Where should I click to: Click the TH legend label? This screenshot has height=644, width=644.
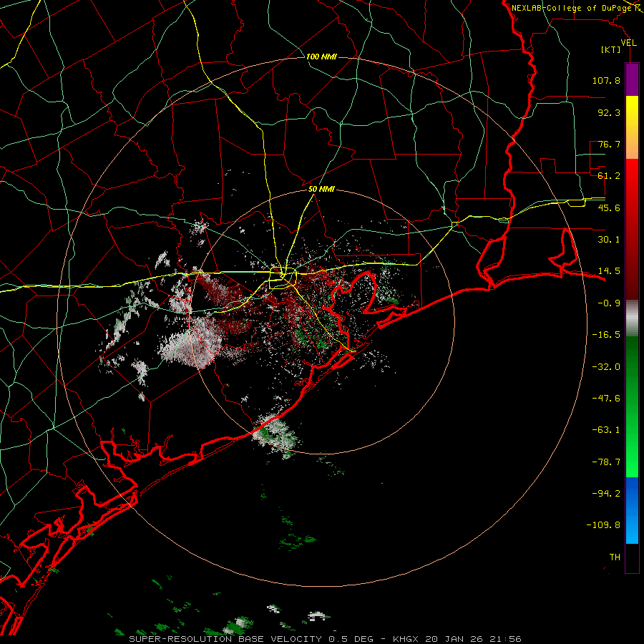[615, 557]
